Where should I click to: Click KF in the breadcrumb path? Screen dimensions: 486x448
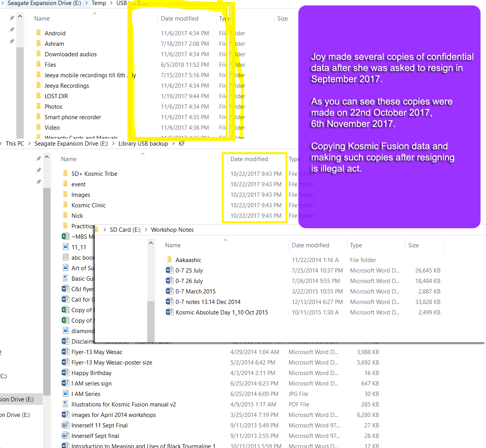(x=182, y=144)
